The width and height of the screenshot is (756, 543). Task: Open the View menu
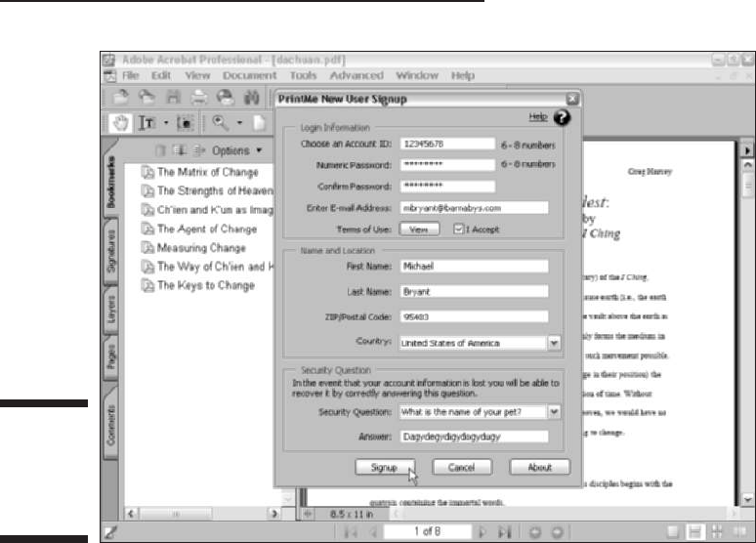[197, 76]
